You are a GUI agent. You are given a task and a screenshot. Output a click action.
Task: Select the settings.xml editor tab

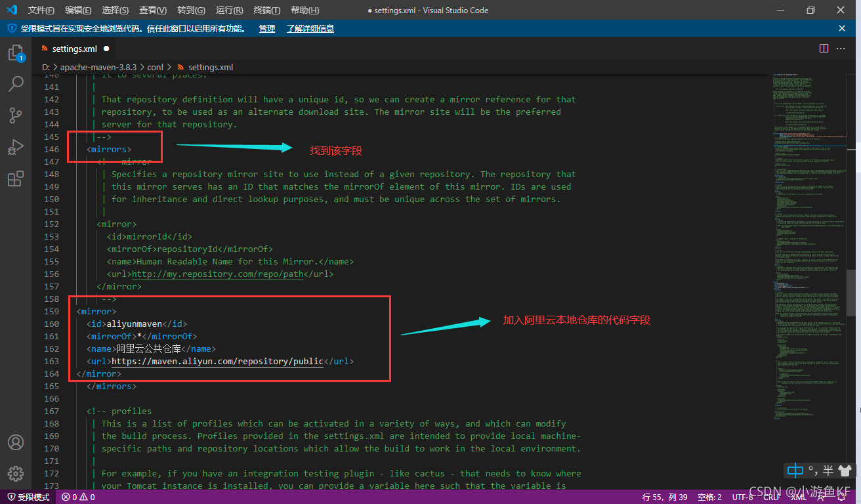click(74, 49)
